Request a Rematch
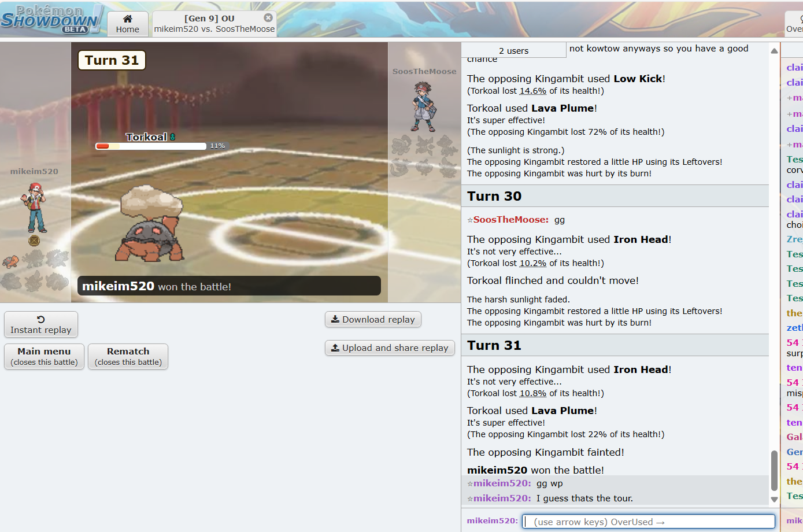 click(x=128, y=357)
